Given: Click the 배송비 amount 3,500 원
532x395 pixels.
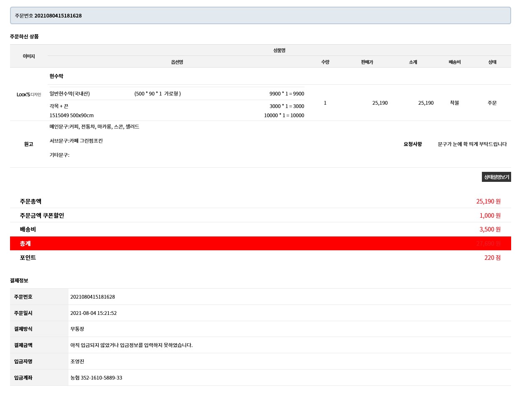Looking at the screenshot, I should pyautogui.click(x=490, y=229).
